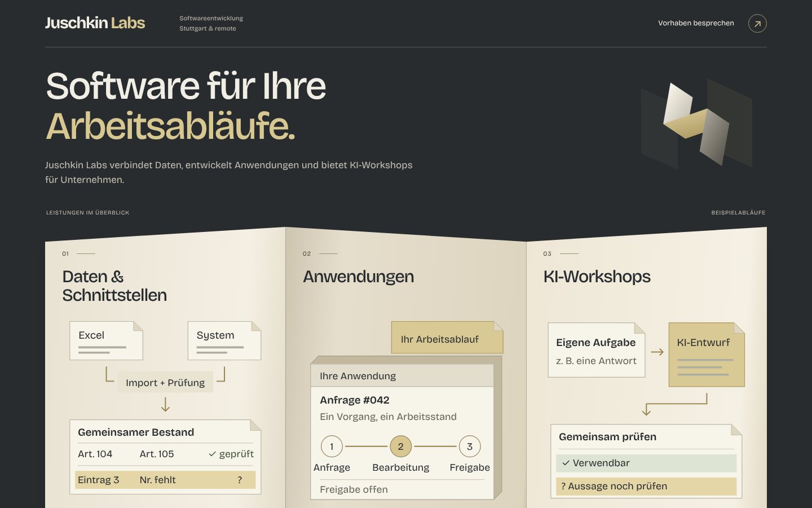Open the Juschkin Labs logo link
Viewport: 812px width, 508px height.
tap(95, 23)
